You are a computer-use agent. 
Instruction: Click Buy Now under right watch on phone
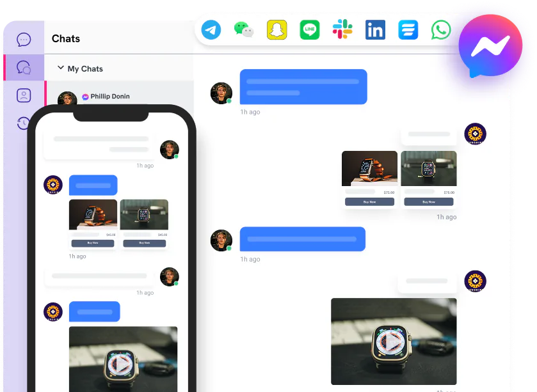(x=145, y=243)
